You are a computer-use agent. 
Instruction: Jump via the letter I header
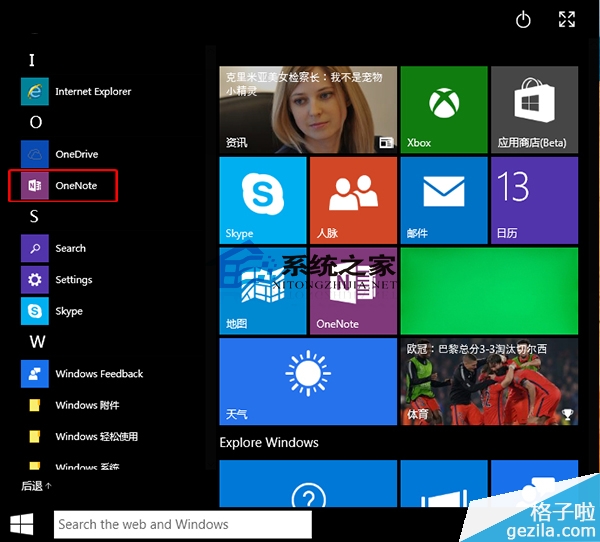pos(32,60)
